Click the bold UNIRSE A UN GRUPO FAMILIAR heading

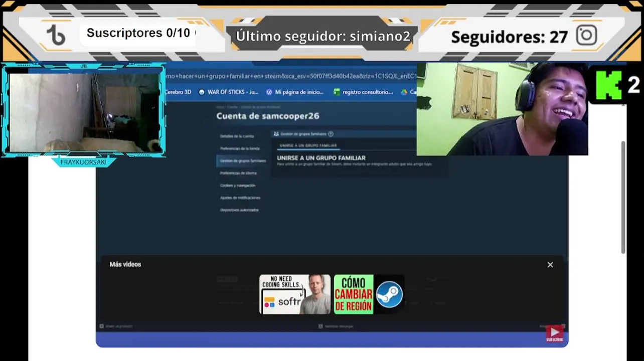(x=321, y=158)
